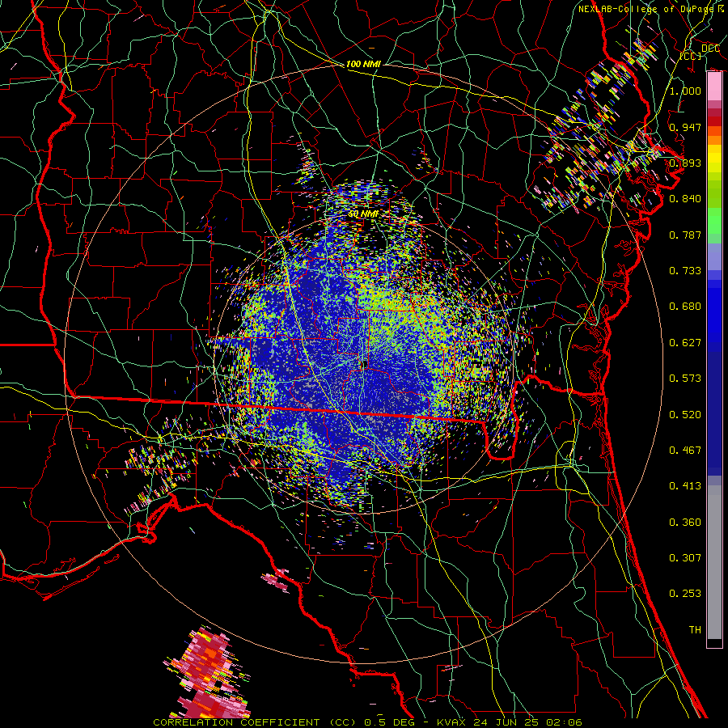Image resolution: width=728 pixels, height=728 pixels.
Task: Select the 0.360 legend value
Action: pos(685,523)
